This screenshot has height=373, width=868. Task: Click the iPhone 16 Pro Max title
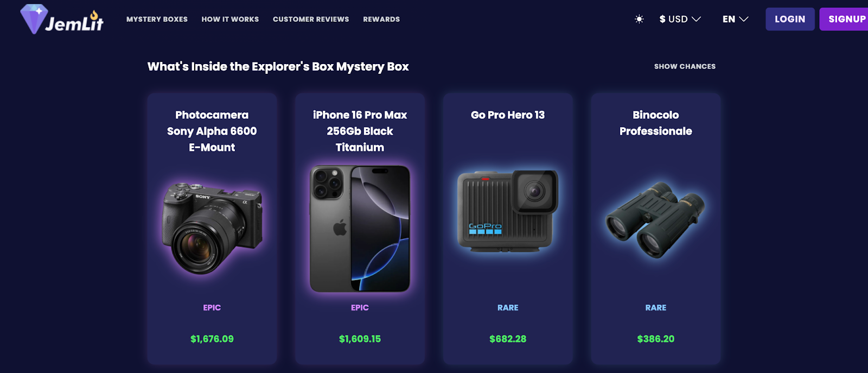[x=360, y=131]
